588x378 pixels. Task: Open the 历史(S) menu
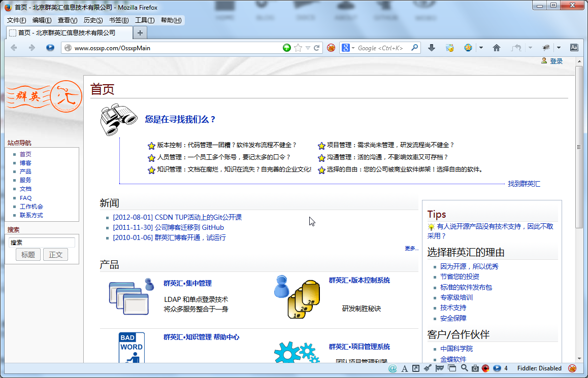[x=93, y=20]
